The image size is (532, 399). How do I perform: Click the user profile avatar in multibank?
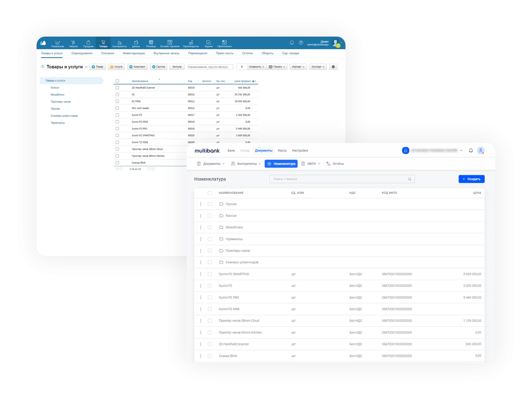click(481, 151)
